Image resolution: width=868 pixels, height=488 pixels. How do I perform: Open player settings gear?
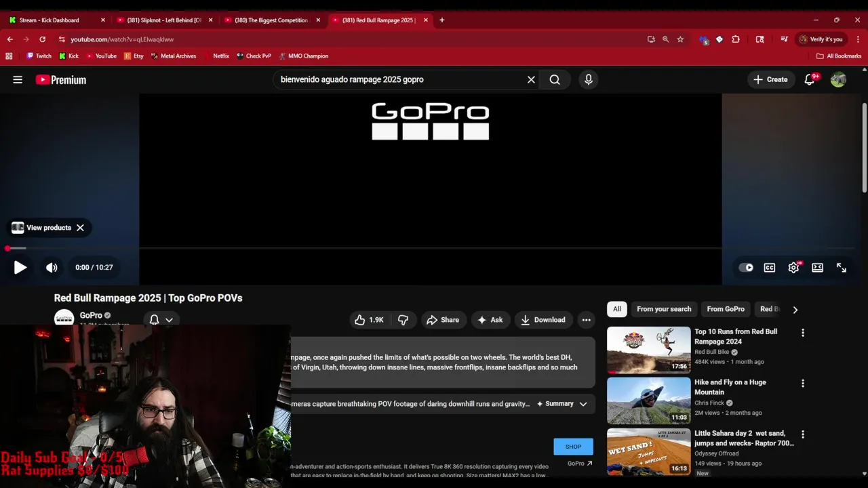[793, 267]
